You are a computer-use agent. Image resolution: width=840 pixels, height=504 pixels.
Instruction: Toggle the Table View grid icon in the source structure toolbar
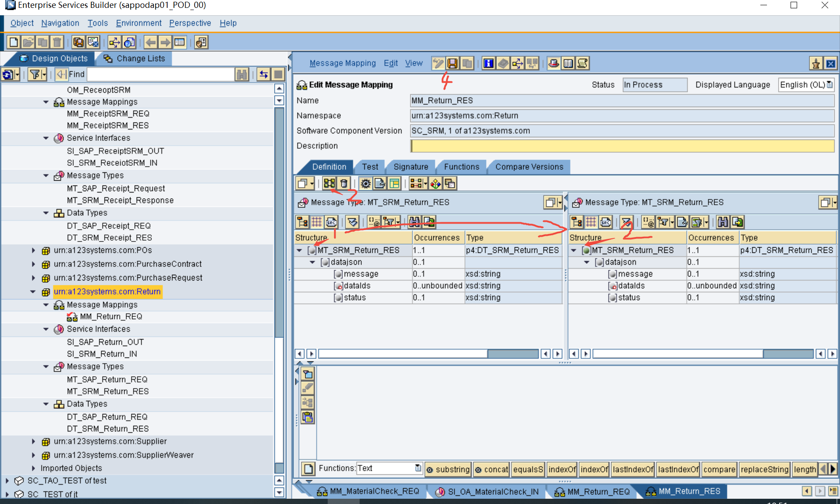317,222
